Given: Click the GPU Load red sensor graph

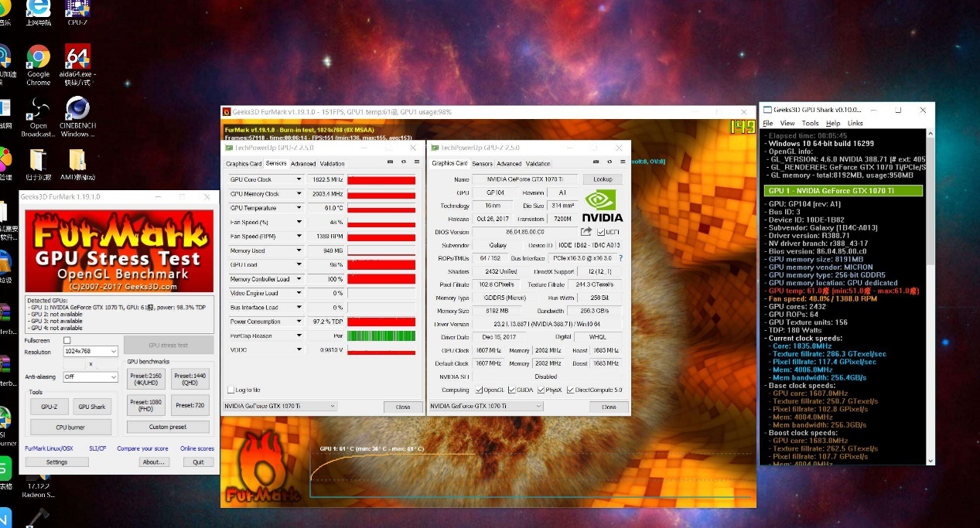Looking at the screenshot, I should (x=381, y=265).
